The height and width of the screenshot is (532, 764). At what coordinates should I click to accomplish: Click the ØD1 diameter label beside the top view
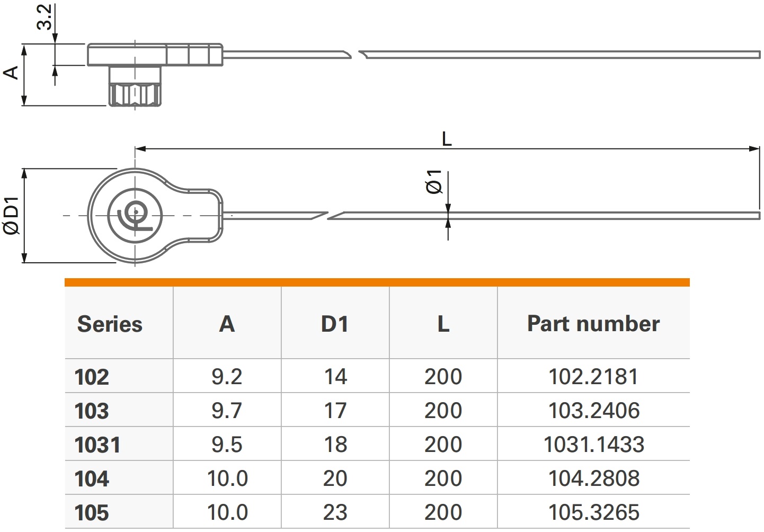tap(12, 215)
